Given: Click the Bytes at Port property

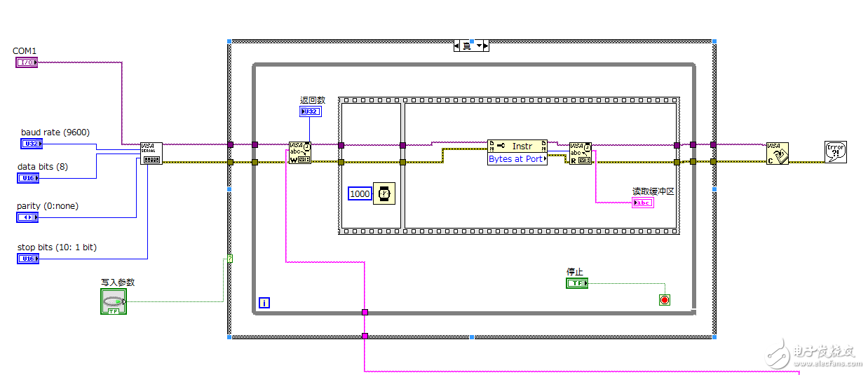Looking at the screenshot, I should tap(517, 159).
